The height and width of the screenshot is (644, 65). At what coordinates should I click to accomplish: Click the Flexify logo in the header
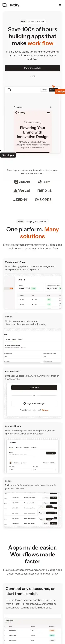point(11,5)
